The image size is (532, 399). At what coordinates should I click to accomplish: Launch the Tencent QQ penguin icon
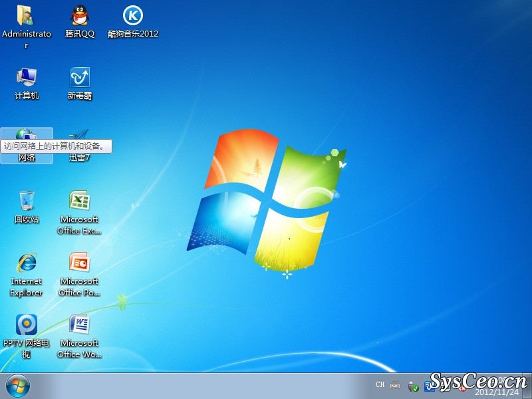coord(79,21)
